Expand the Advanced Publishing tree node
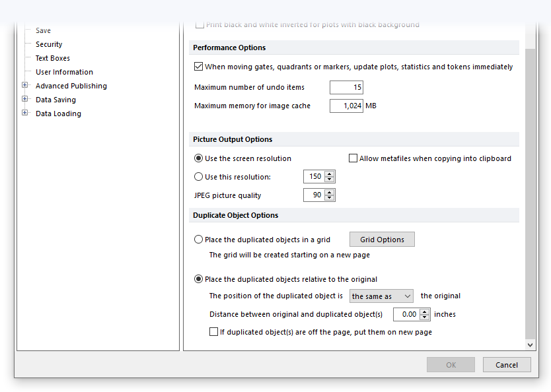This screenshot has width=551, height=392. click(x=25, y=85)
